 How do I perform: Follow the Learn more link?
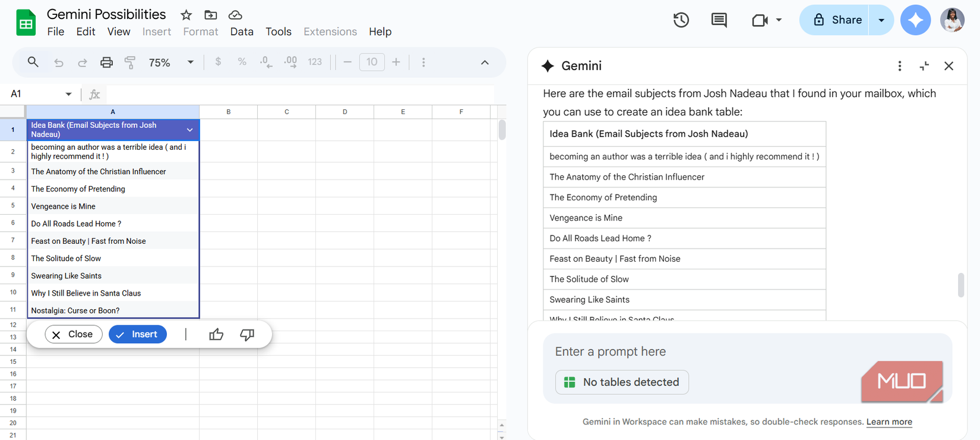click(x=889, y=422)
